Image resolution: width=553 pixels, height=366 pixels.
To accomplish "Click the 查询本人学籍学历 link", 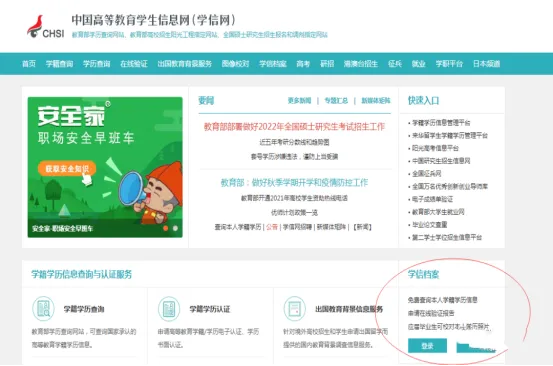I will pyautogui.click(x=238, y=227).
